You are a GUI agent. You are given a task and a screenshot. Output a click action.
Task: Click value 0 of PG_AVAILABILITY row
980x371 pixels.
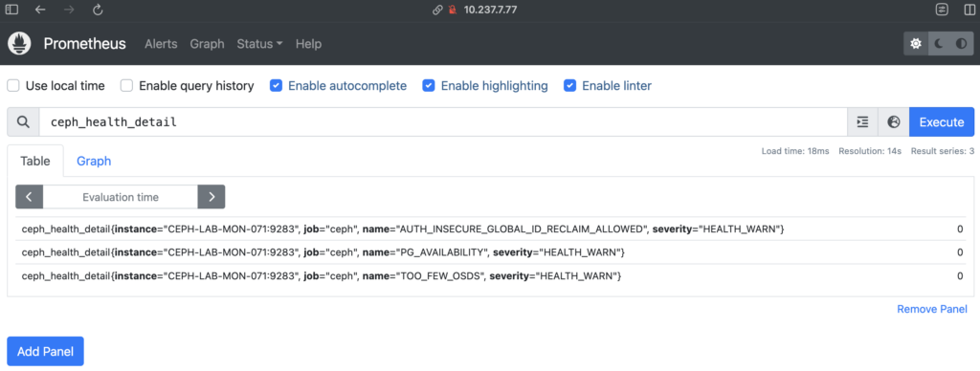(x=960, y=252)
